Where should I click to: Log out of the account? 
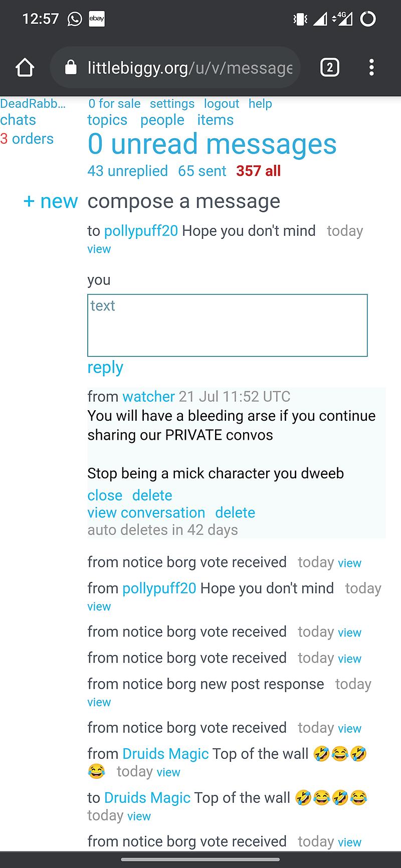221,104
